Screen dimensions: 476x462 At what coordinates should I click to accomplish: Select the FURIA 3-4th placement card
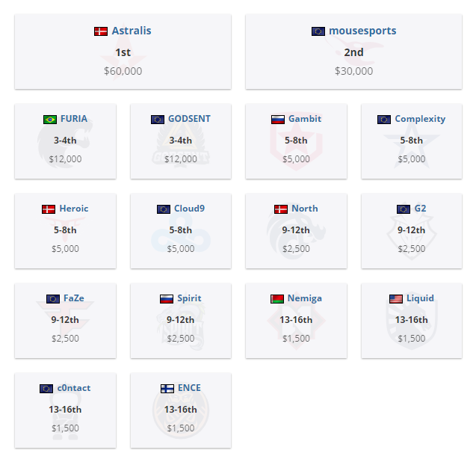[65, 141]
